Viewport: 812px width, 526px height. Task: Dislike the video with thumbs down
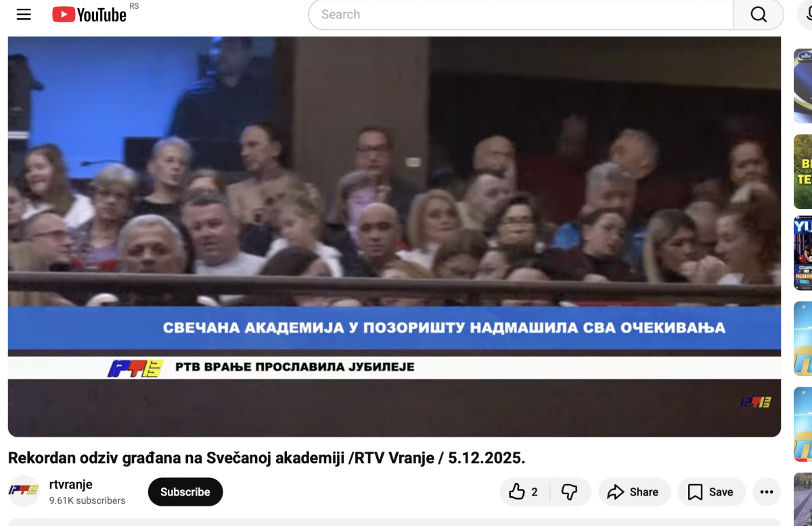tap(570, 492)
